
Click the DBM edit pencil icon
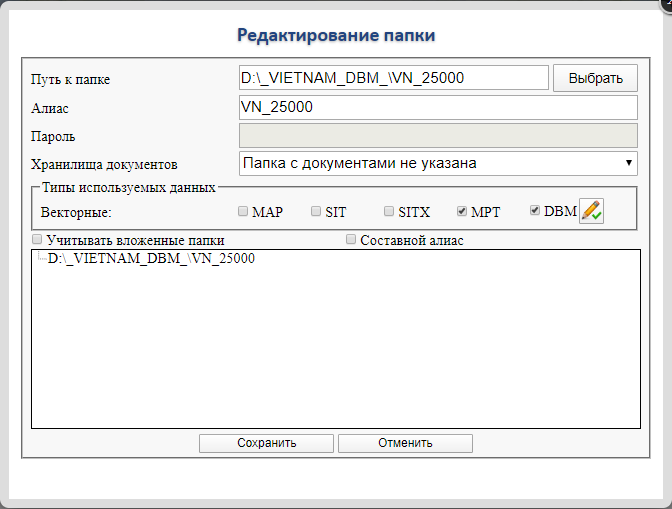[592, 211]
